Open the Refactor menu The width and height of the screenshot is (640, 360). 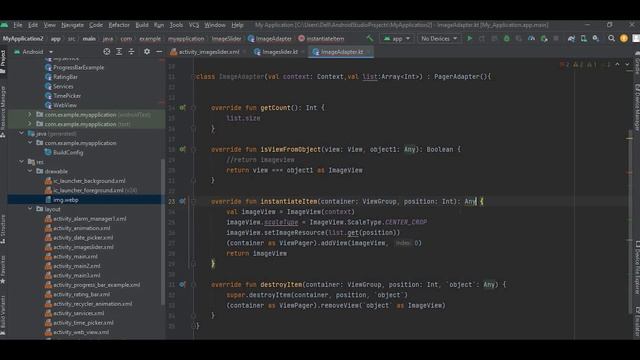[119, 25]
